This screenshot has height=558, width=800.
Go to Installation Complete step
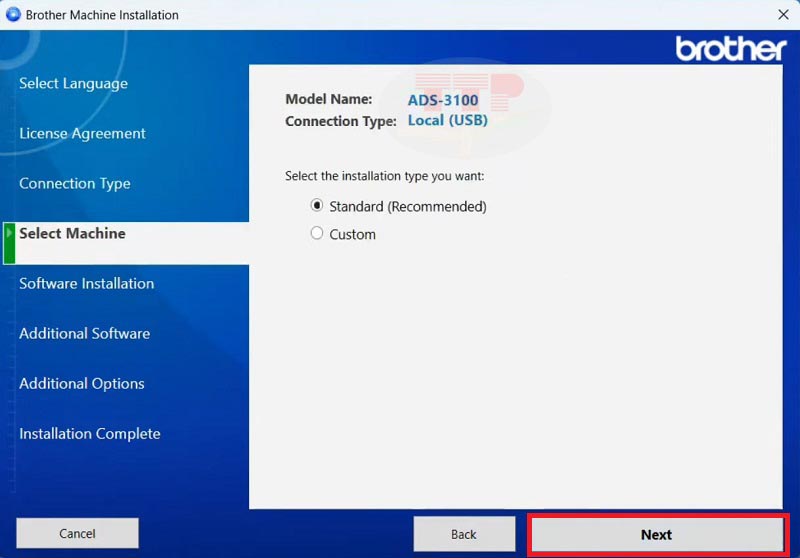[90, 434]
